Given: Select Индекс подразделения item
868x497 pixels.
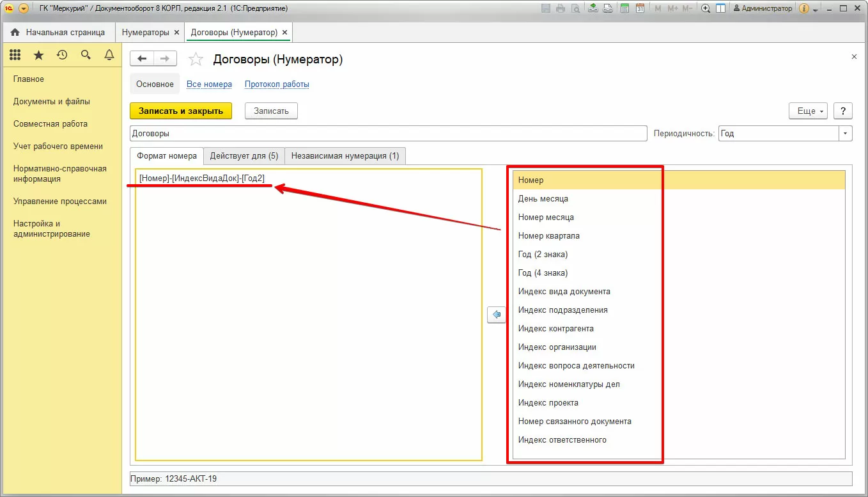Looking at the screenshot, I should [x=679, y=310].
